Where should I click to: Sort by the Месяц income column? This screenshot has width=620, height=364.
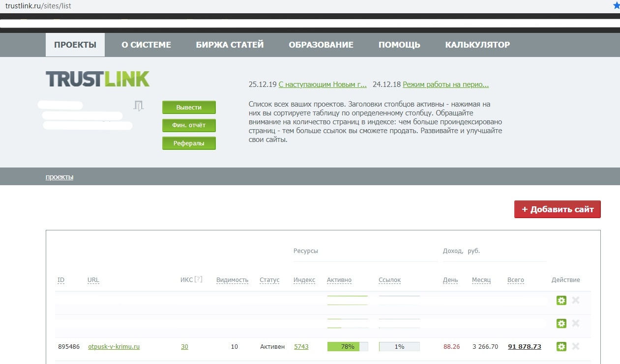[x=481, y=280]
